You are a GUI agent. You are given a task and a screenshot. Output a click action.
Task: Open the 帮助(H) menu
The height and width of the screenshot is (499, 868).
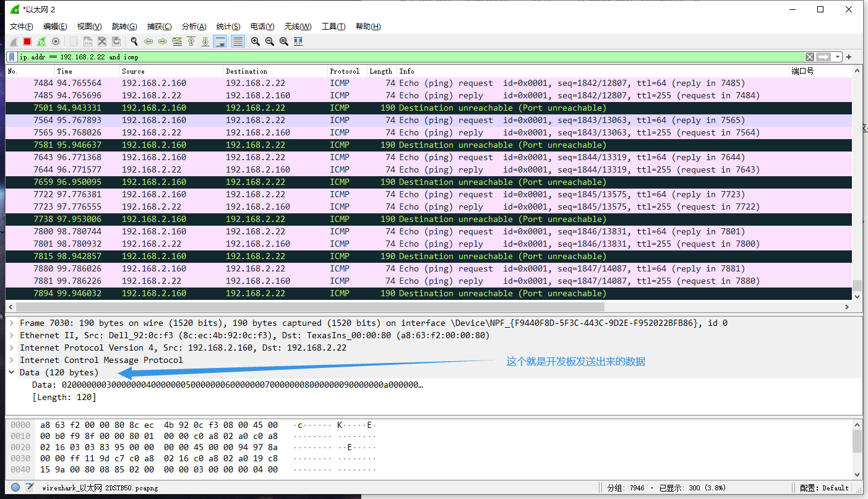pos(368,27)
